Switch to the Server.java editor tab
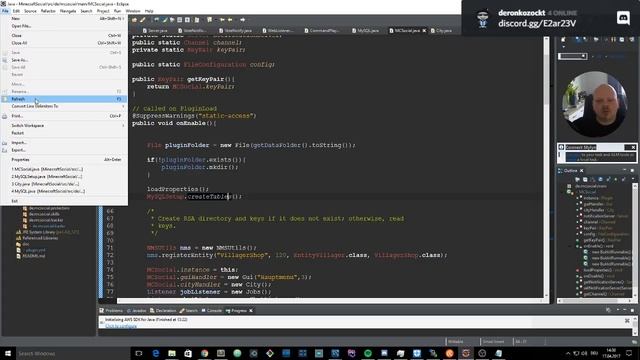 tap(155, 31)
